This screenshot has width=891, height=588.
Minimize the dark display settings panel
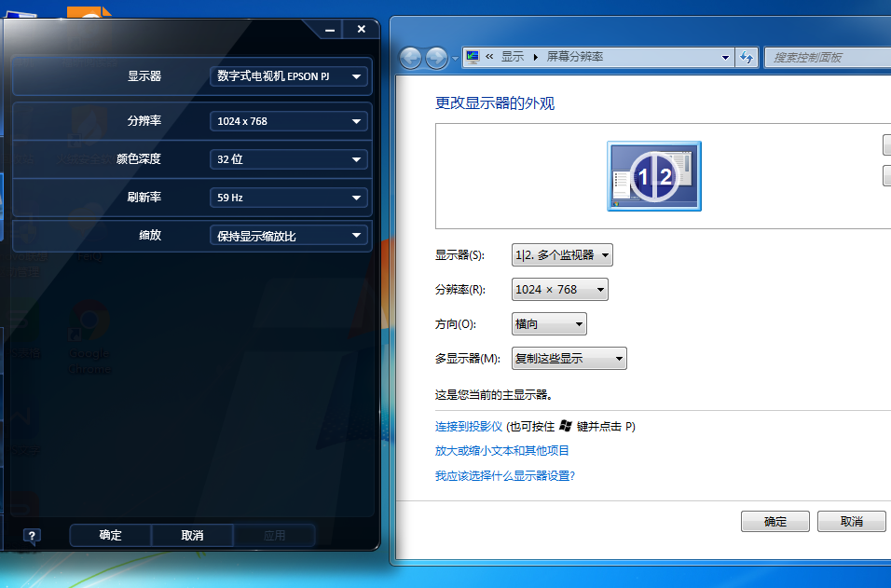click(330, 30)
